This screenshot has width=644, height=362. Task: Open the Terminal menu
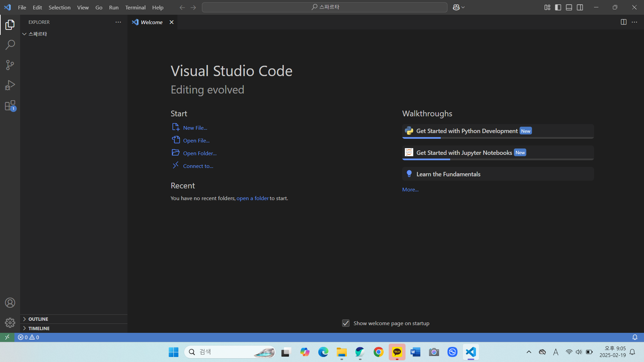[135, 7]
